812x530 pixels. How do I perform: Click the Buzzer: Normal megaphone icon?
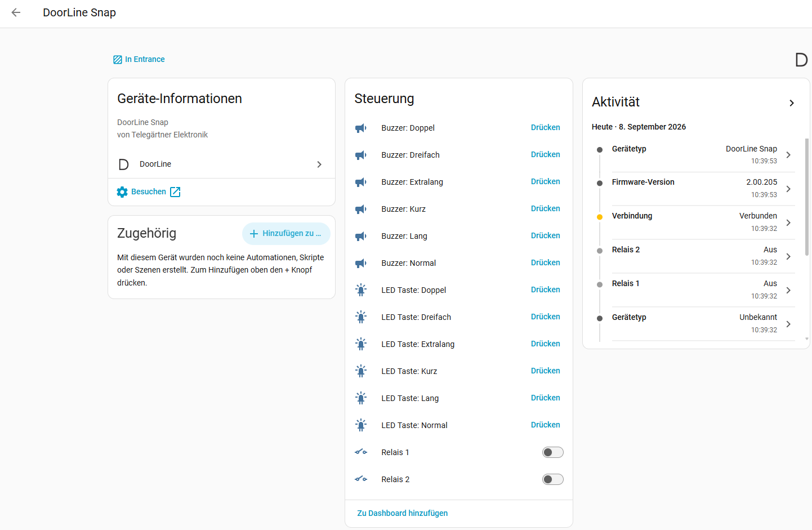[x=361, y=263]
